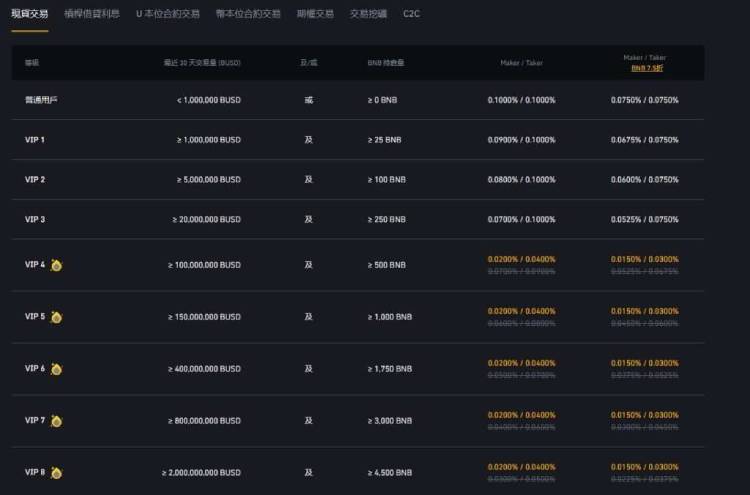The image size is (750, 495).
Task: Click the VIP 1 level label
Action: pyautogui.click(x=35, y=140)
